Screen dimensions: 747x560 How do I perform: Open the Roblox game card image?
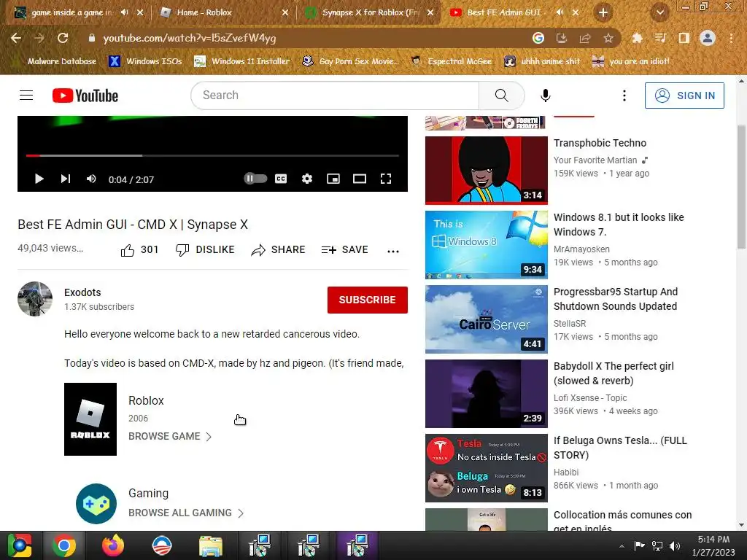tap(90, 419)
